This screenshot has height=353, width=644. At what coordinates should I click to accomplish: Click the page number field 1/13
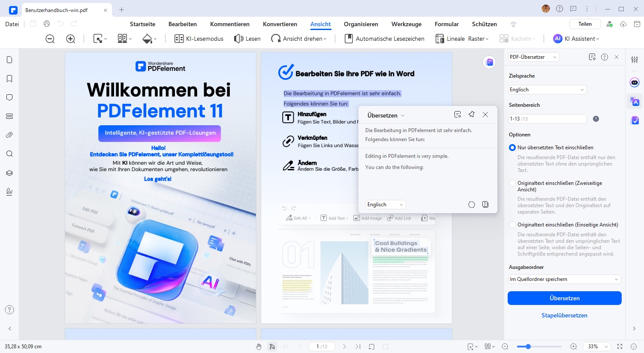point(322,347)
